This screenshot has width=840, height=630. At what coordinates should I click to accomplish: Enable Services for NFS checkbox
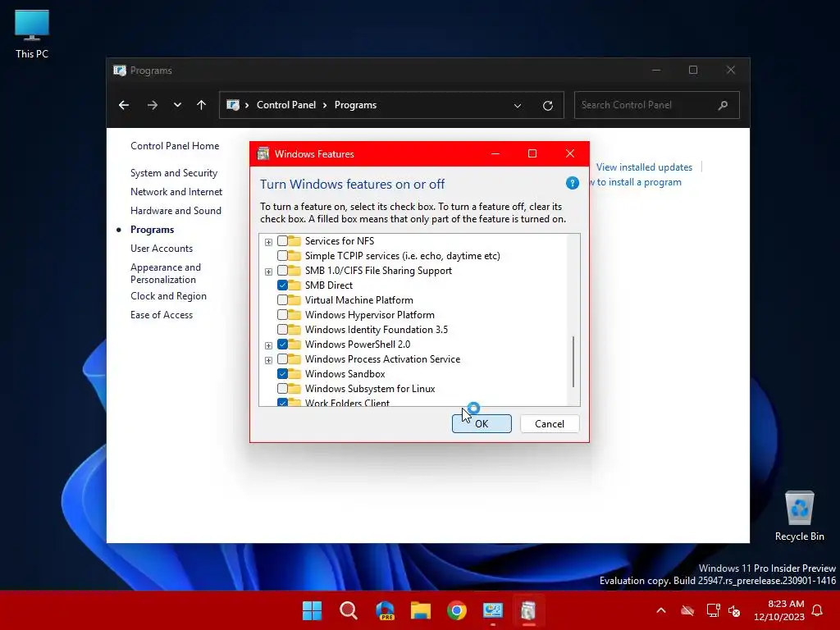[x=282, y=241]
